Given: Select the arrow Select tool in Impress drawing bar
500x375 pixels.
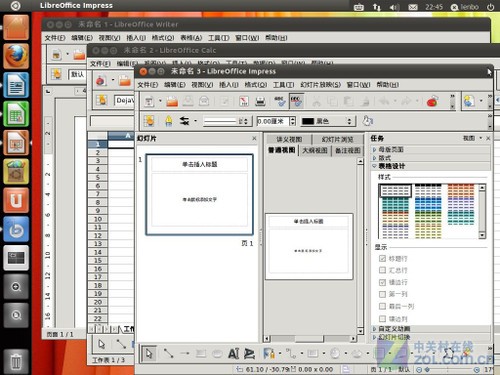Looking at the screenshot, I should 149,353.
